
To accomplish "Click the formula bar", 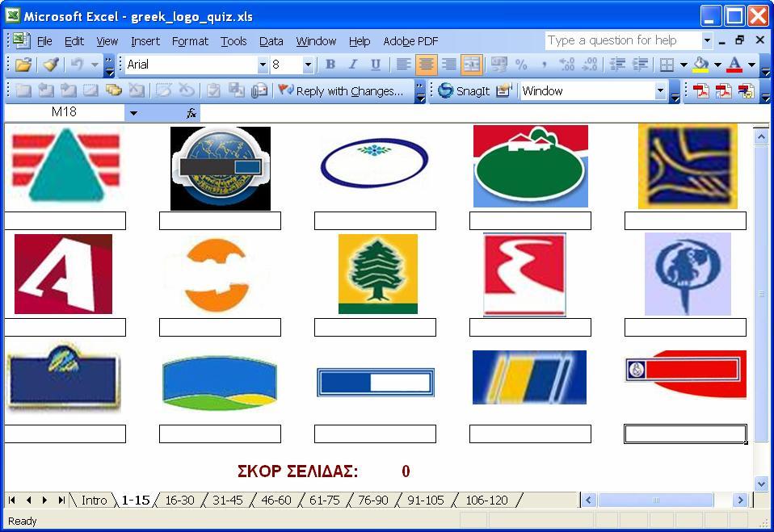I will coord(484,113).
